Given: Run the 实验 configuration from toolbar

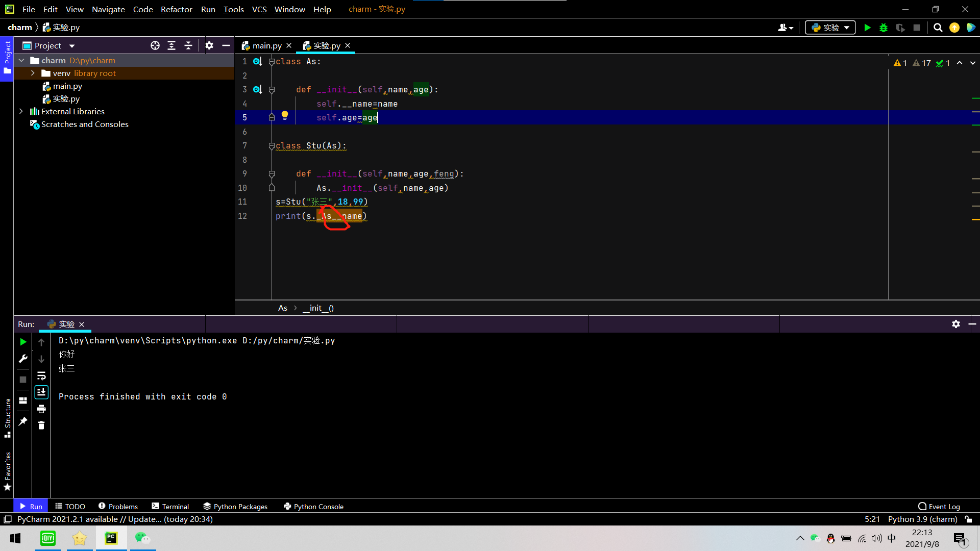Looking at the screenshot, I should (867, 28).
